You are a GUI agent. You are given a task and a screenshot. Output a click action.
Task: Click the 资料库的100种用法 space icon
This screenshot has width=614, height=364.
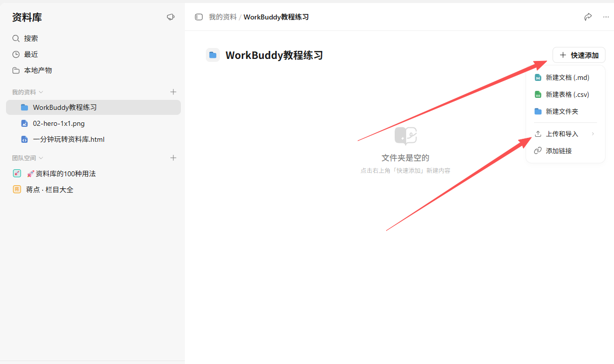(17, 174)
